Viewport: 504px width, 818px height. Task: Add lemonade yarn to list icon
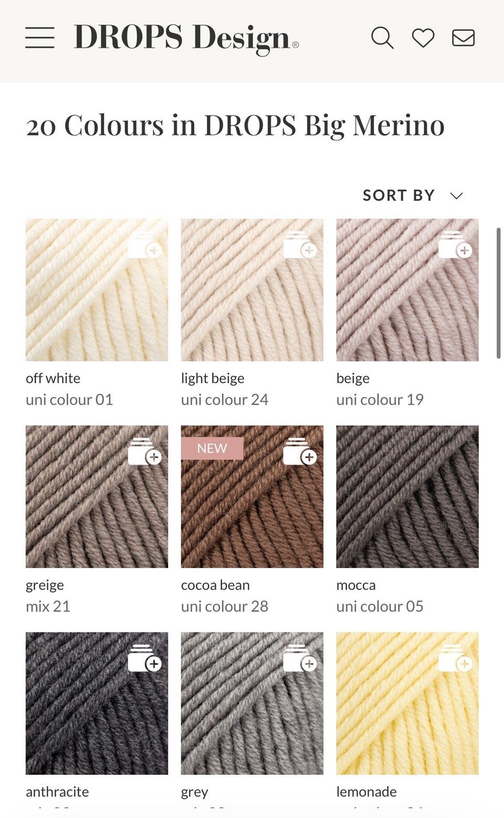pos(456,658)
